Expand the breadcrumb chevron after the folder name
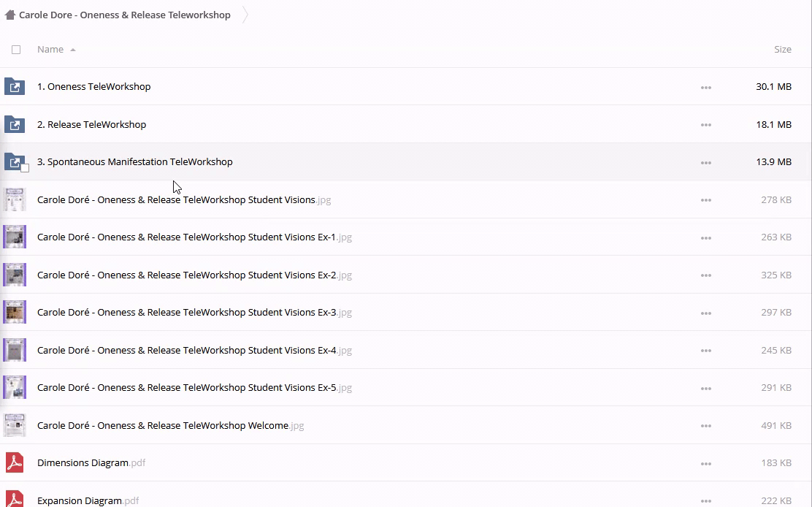Screen dimensions: 812x507 (x=245, y=15)
